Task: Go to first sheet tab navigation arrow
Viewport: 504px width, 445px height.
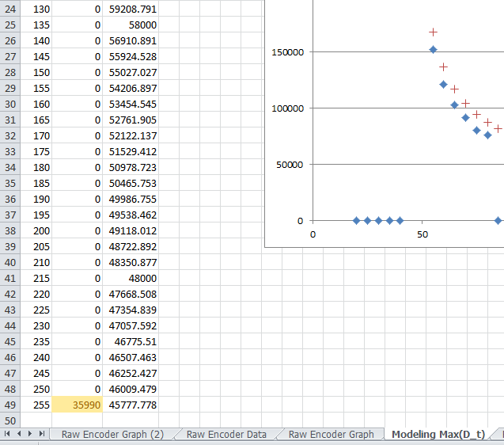Action: (7, 434)
